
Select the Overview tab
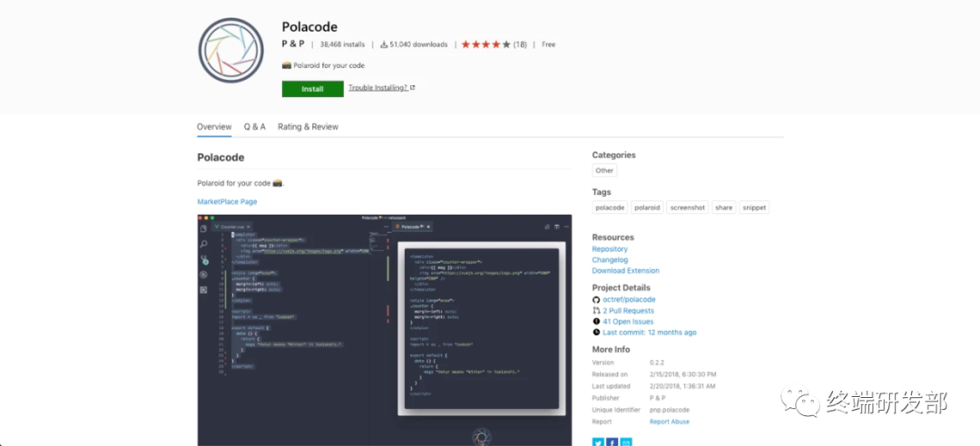(214, 127)
